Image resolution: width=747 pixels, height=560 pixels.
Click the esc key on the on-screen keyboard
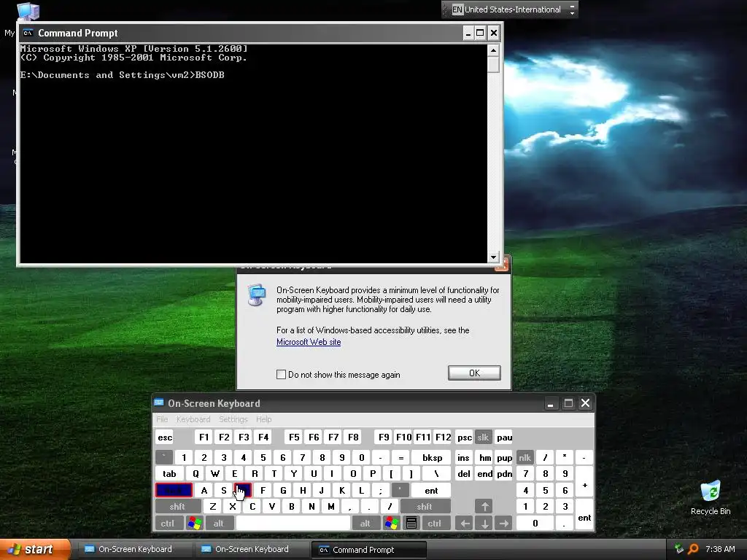coord(165,437)
